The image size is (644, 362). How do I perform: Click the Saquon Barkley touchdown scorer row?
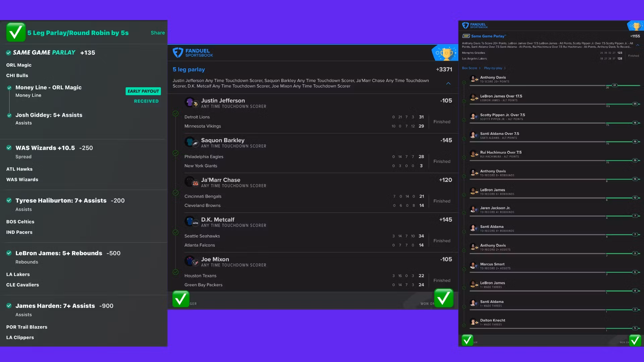(x=223, y=140)
